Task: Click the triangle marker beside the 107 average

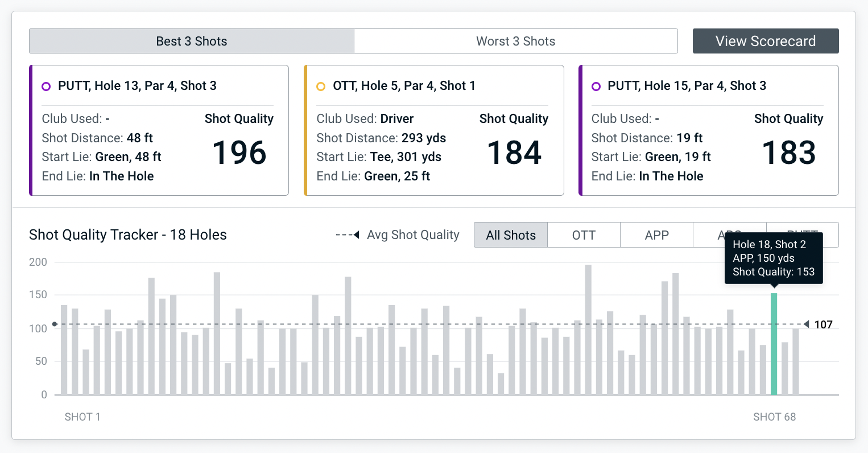Action: point(806,324)
